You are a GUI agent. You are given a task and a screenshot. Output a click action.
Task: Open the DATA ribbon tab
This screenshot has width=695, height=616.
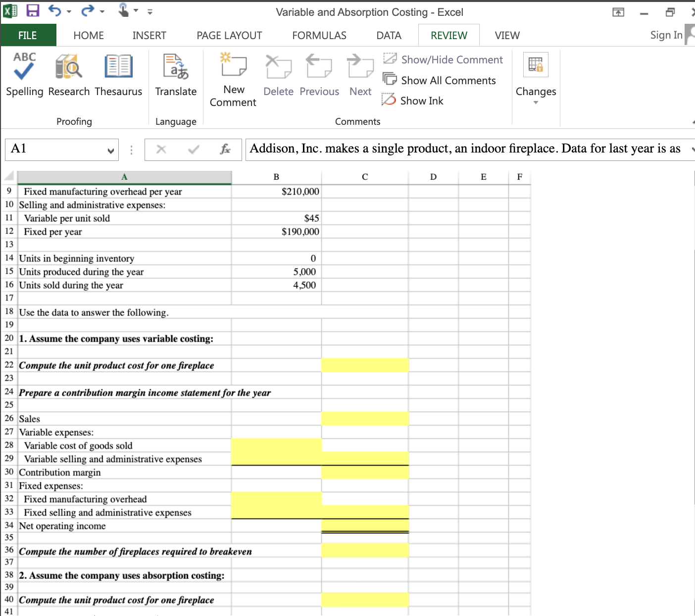tap(389, 35)
